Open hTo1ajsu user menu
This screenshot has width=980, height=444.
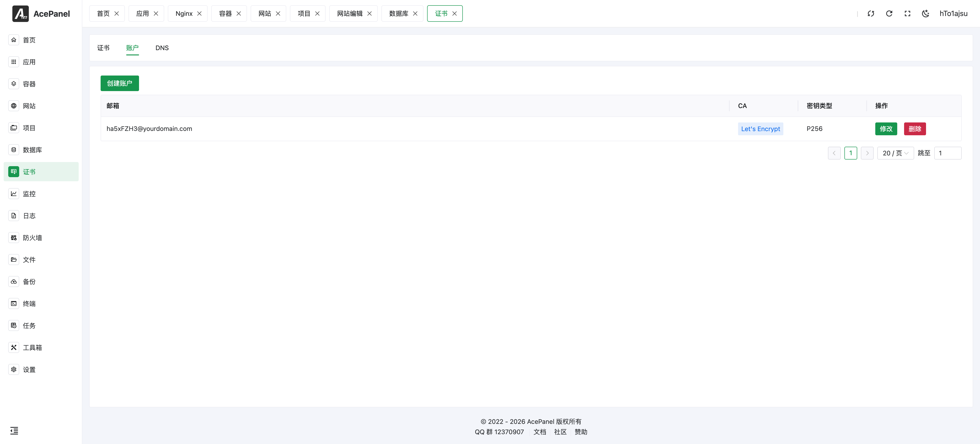click(x=953, y=14)
